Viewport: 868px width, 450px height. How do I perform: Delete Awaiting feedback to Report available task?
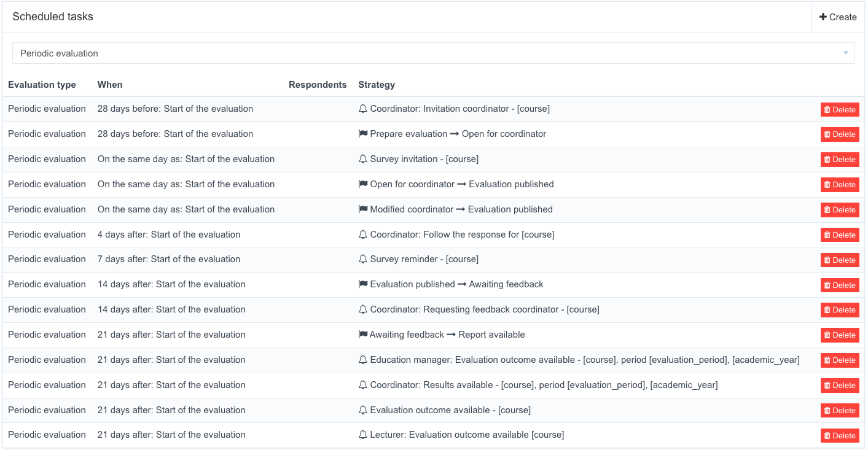point(840,335)
